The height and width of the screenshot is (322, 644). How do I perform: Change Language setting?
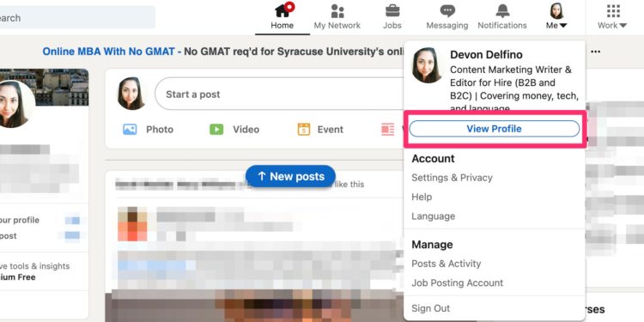pos(434,216)
